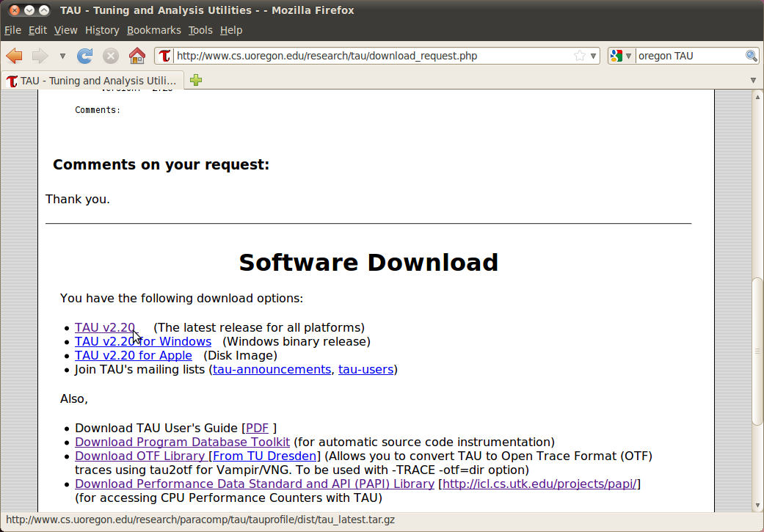Open a new tab with the plus icon

pos(196,81)
